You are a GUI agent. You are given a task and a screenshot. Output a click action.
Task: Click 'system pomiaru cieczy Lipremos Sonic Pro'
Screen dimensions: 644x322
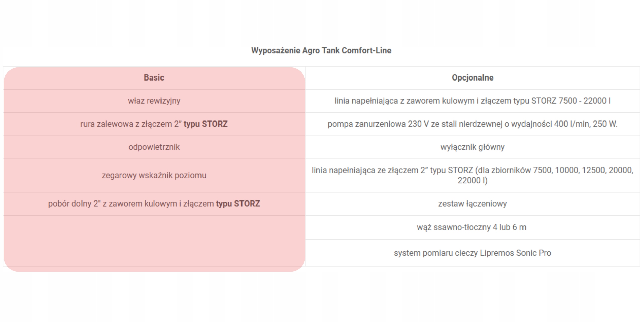tap(472, 253)
